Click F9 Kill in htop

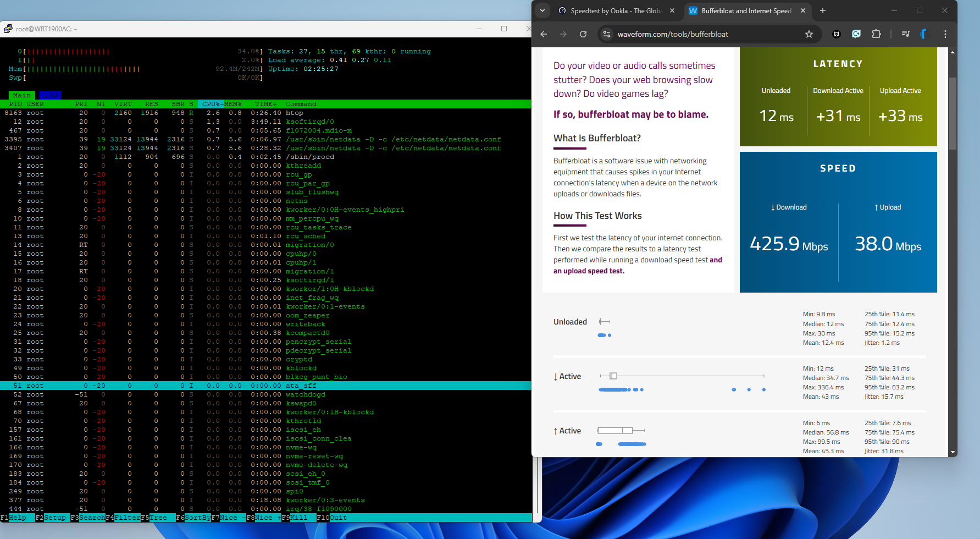299,518
